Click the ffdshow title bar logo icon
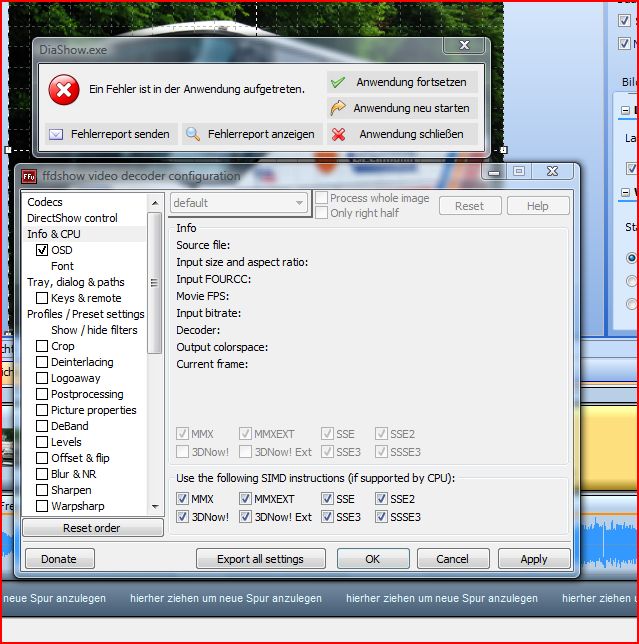This screenshot has width=639, height=644. tap(30, 176)
